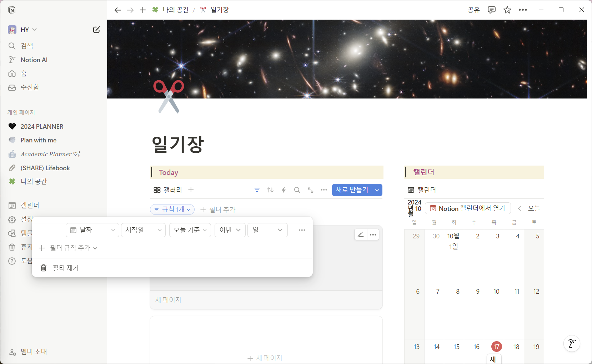Jump to 오늘 in the calendar
The height and width of the screenshot is (364, 592).
click(x=534, y=208)
